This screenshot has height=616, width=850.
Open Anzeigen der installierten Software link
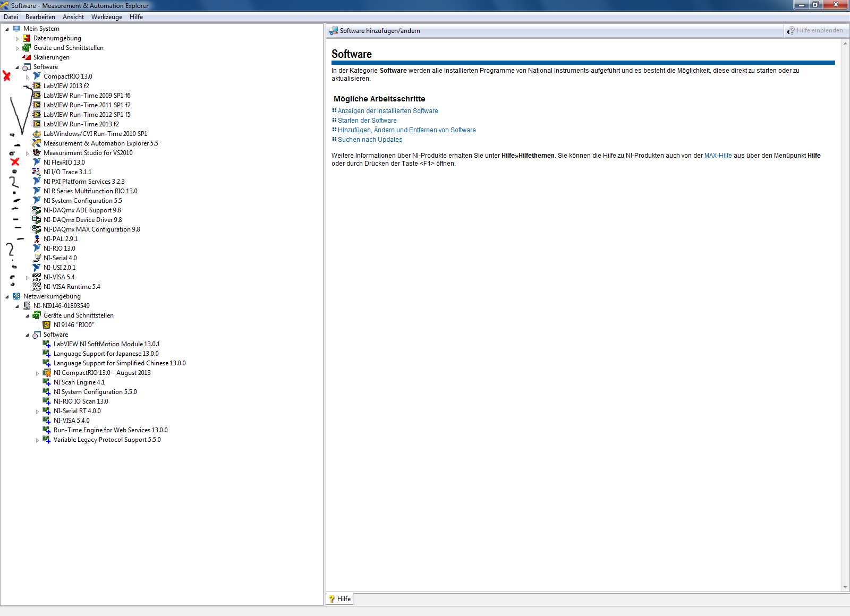point(388,111)
